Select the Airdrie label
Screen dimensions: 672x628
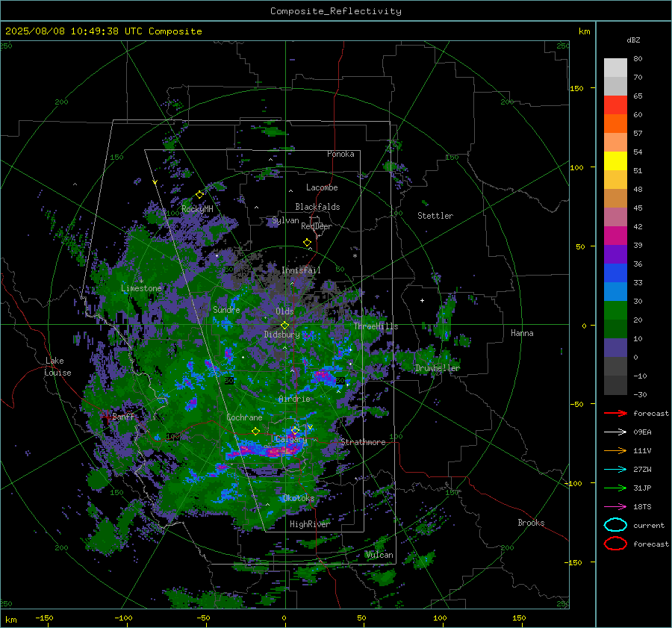[x=294, y=399]
